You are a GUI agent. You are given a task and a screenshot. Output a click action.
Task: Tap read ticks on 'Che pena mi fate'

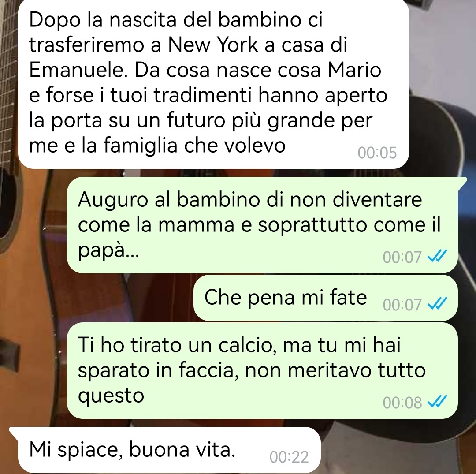(437, 304)
